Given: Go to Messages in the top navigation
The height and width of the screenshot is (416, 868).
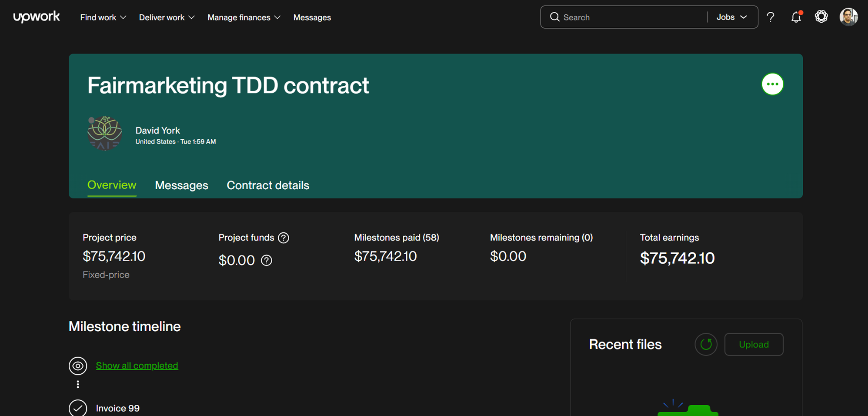Looking at the screenshot, I should (312, 17).
